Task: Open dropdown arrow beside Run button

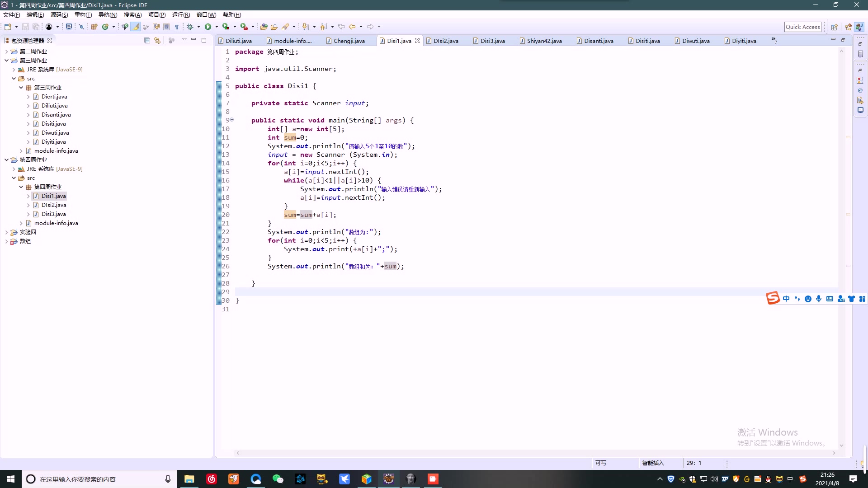Action: (217, 27)
